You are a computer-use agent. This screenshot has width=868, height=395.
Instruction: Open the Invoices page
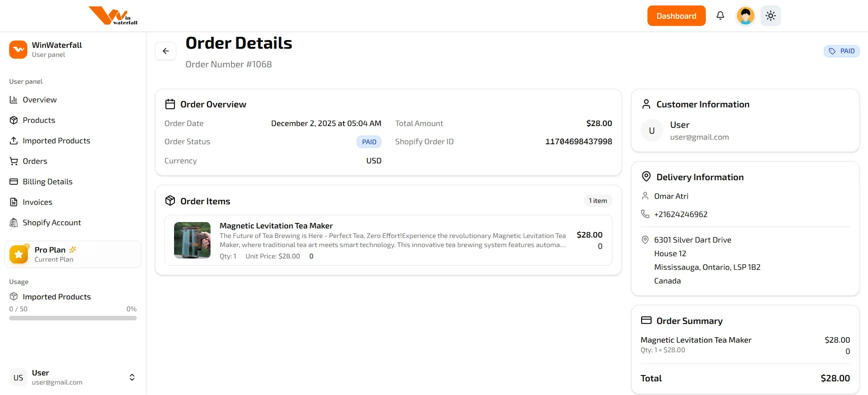pyautogui.click(x=37, y=202)
